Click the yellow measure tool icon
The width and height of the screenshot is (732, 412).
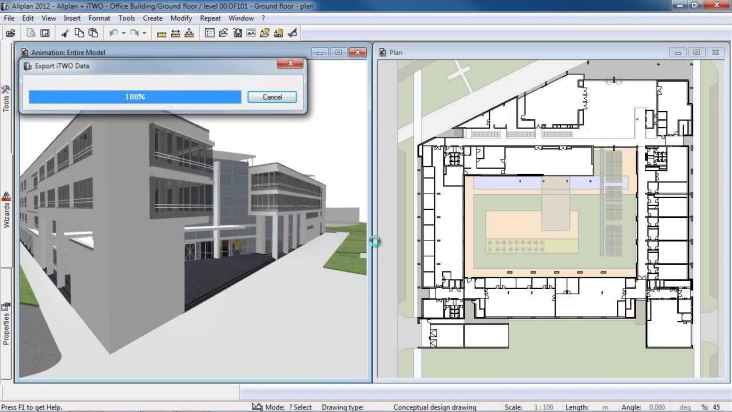coord(161,33)
